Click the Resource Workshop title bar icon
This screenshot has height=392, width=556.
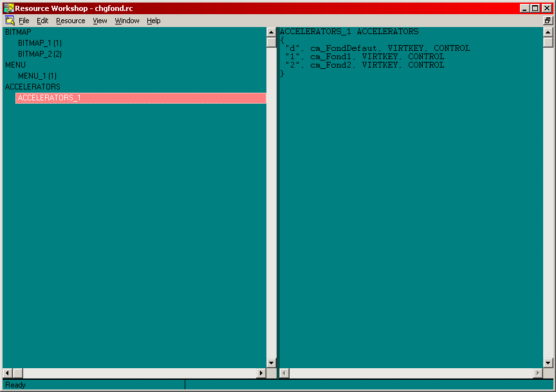pos(8,8)
